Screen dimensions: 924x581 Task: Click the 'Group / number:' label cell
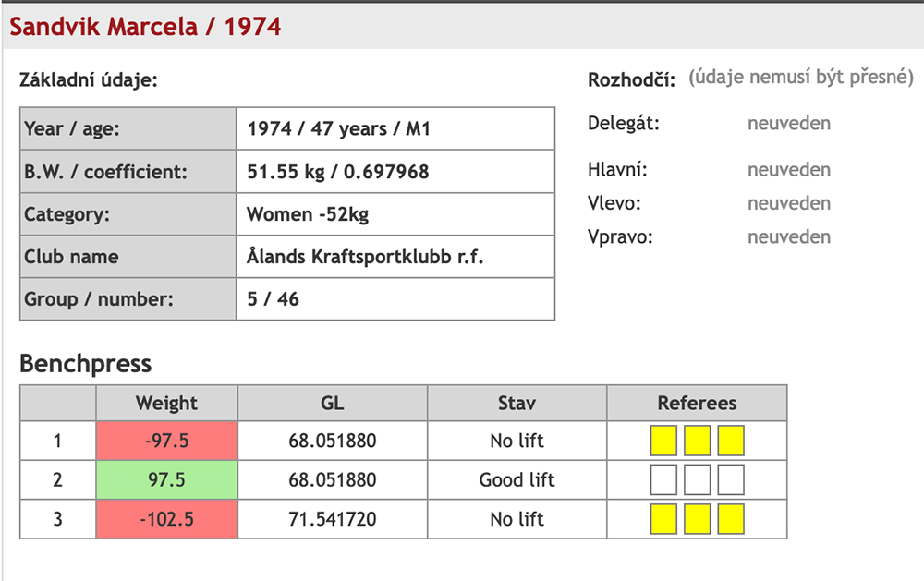[x=128, y=298]
